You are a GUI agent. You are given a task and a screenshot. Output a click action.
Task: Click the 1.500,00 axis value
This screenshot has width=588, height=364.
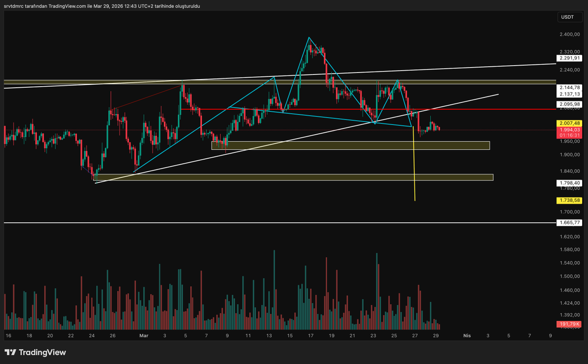point(570,276)
